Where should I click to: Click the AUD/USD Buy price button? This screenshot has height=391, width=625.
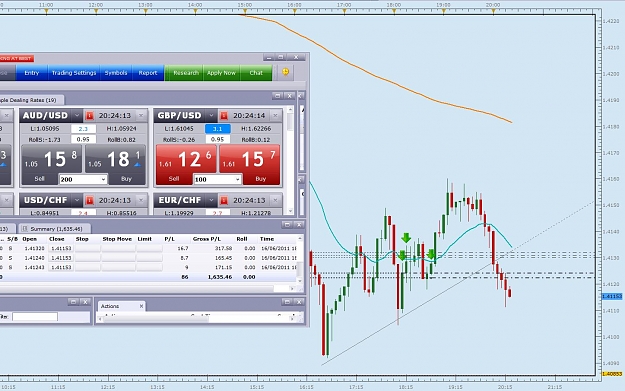pos(116,164)
